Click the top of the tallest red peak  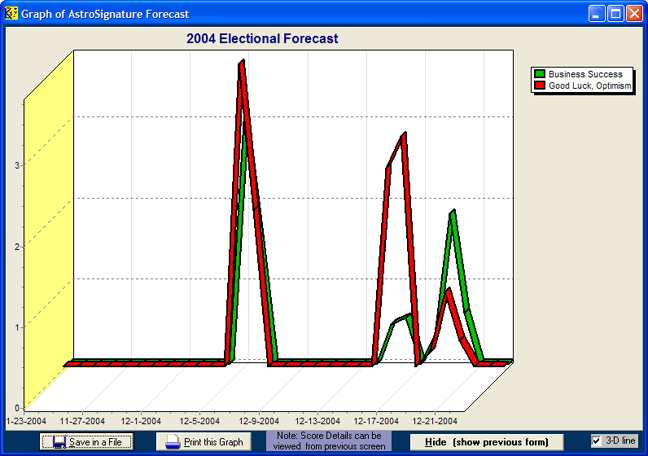241,64
